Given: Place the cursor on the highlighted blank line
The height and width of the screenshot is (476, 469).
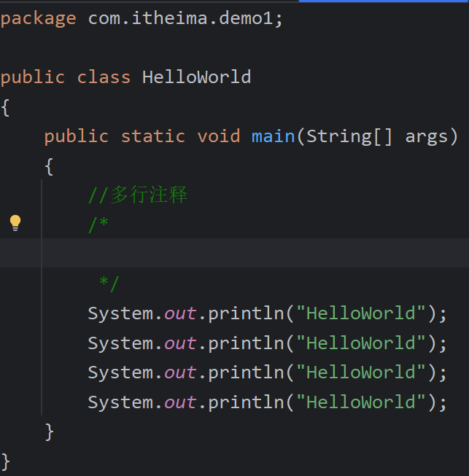Looking at the screenshot, I should point(235,253).
